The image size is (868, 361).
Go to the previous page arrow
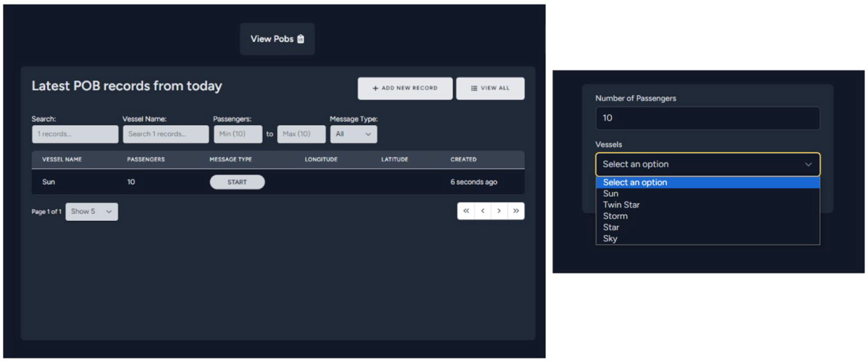click(x=482, y=211)
